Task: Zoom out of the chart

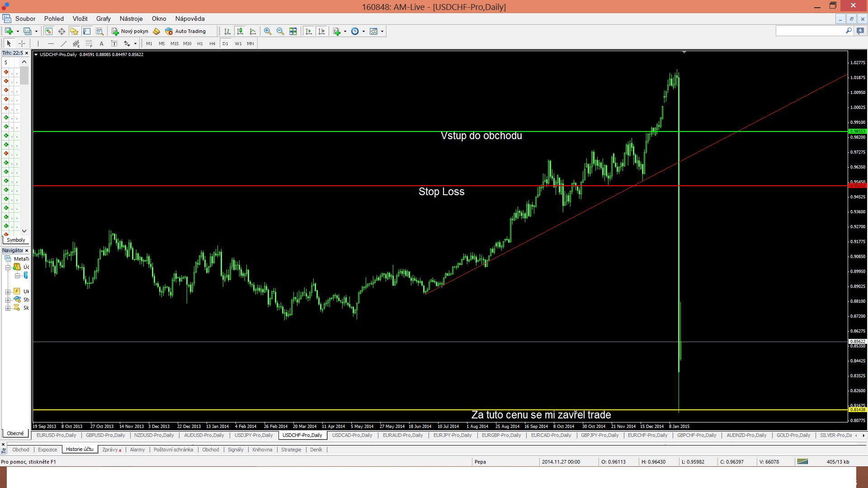Action: click(280, 31)
